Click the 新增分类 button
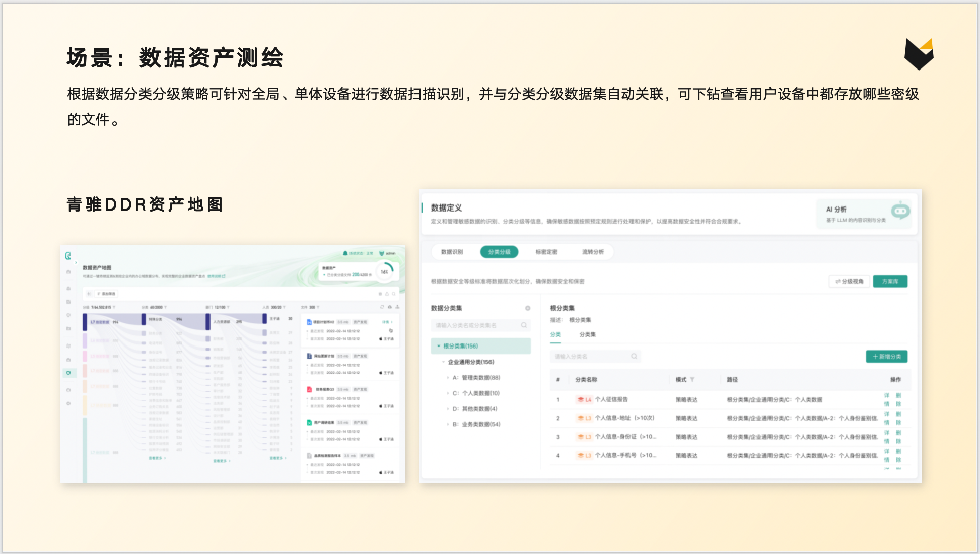This screenshot has width=980, height=554. point(887,356)
